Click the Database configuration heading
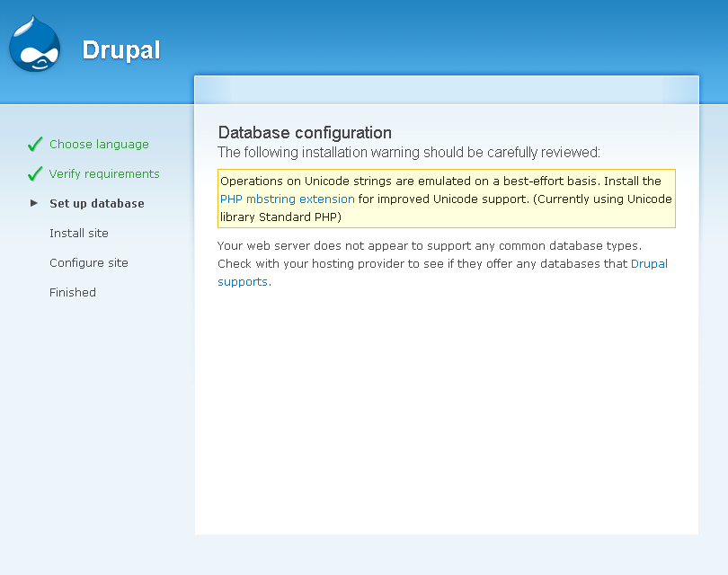 (305, 133)
